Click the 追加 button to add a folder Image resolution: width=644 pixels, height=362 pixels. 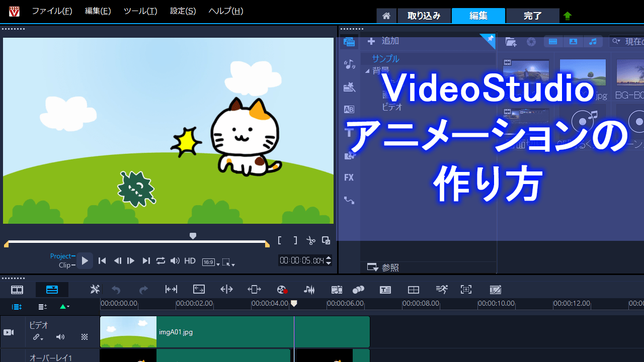click(x=382, y=41)
